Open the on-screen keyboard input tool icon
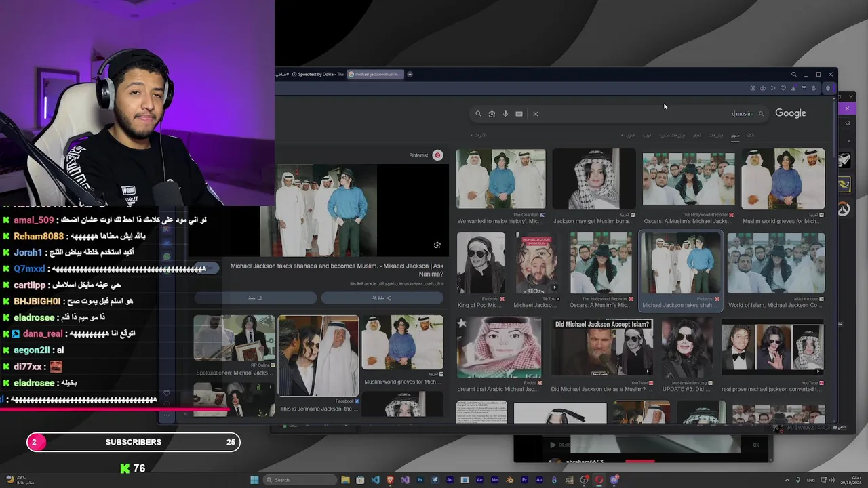This screenshot has width=868, height=488. [519, 114]
